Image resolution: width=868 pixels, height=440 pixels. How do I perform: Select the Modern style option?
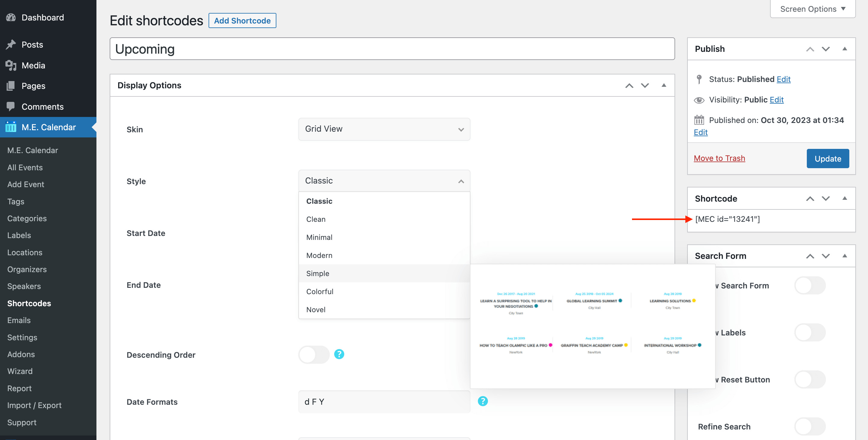tap(319, 255)
